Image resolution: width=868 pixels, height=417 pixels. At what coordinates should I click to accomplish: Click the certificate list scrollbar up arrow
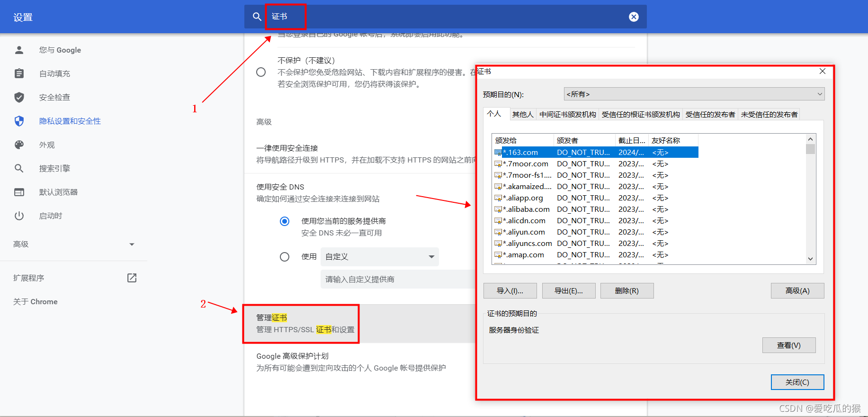[810, 139]
